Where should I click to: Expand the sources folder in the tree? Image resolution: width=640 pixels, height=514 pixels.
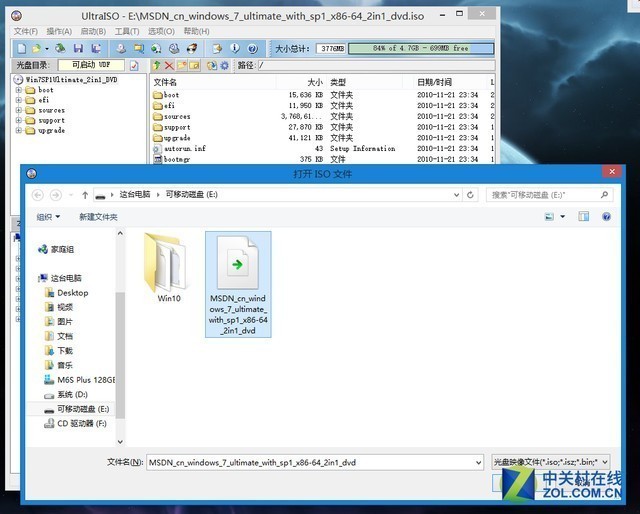pyautogui.click(x=18, y=110)
